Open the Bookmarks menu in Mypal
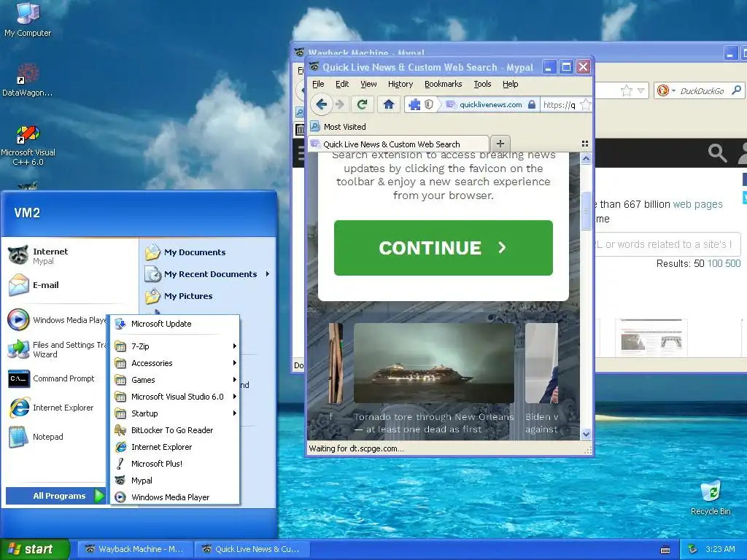Screen dimensions: 747x560 pyautogui.click(x=443, y=84)
